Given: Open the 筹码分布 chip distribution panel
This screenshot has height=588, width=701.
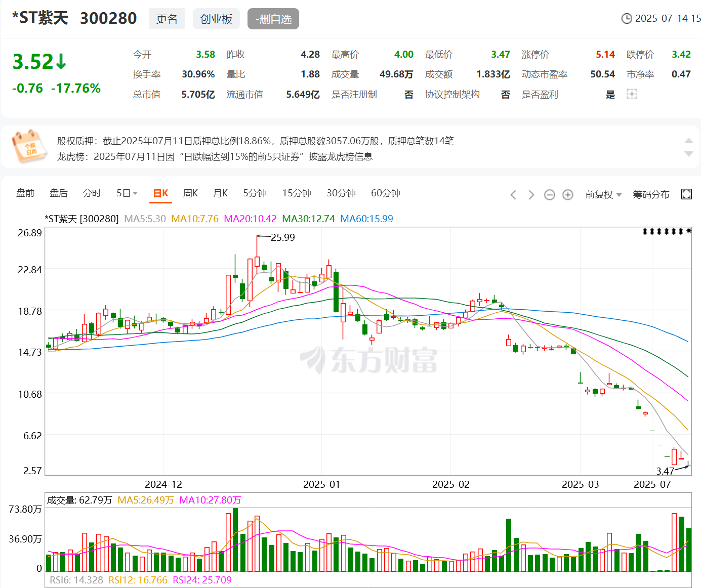Looking at the screenshot, I should tap(651, 194).
